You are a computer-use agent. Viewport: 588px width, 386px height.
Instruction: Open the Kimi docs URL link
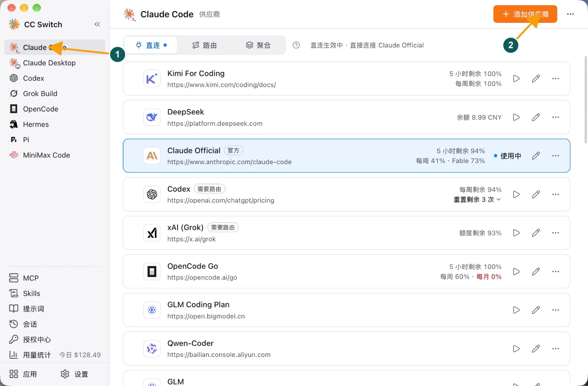point(222,85)
